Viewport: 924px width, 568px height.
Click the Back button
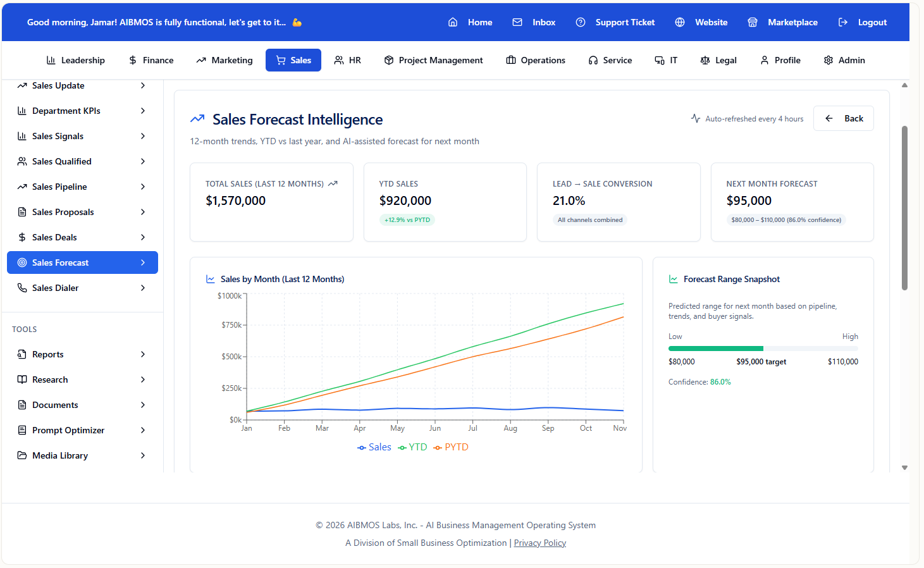coord(844,118)
